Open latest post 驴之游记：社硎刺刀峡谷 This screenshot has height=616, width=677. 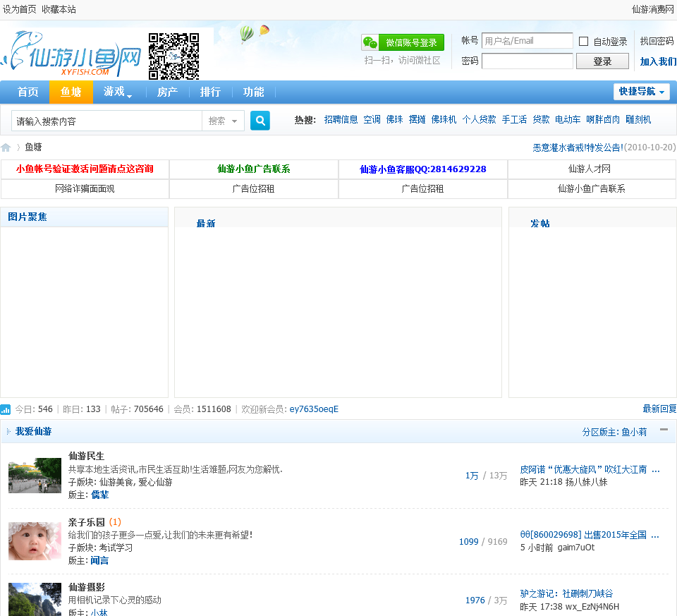point(566,593)
